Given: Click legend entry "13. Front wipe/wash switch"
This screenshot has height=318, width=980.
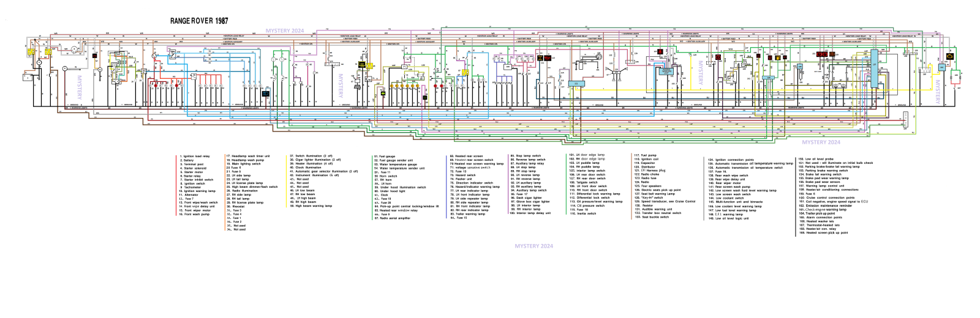Looking at the screenshot, I should pos(198,202).
